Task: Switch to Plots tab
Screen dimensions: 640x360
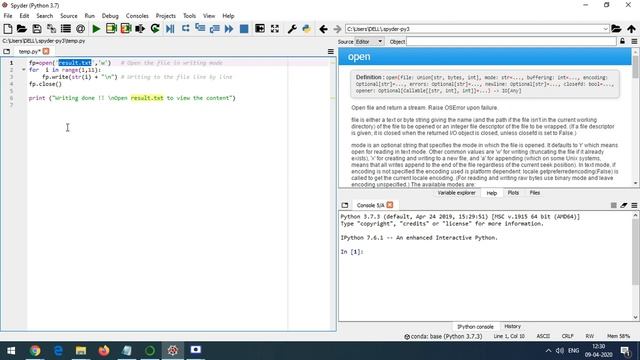Action: pyautogui.click(x=513, y=193)
